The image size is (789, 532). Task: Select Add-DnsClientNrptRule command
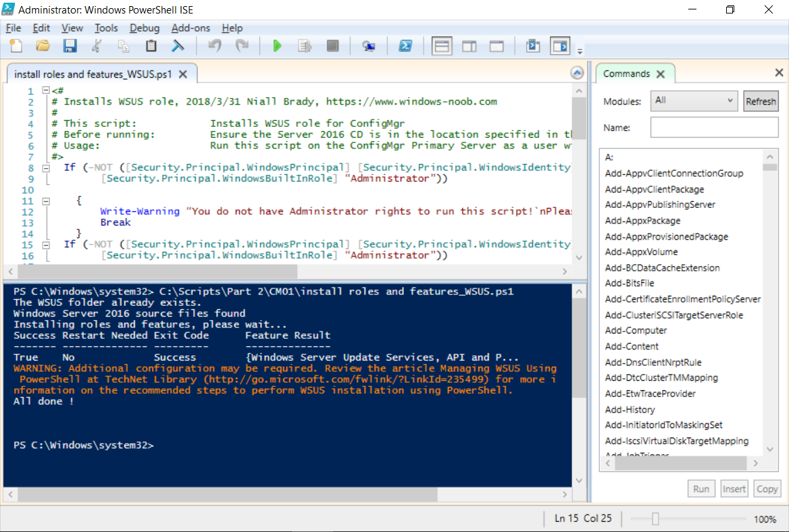point(653,363)
